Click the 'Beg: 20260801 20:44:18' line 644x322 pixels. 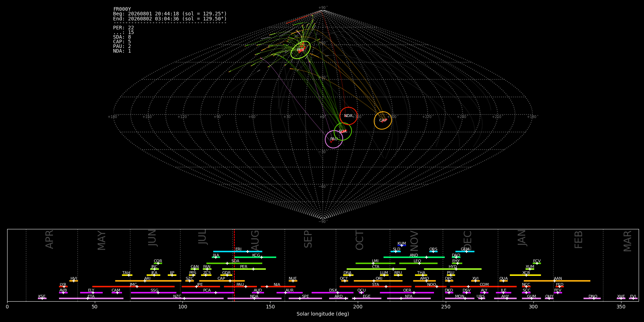[x=170, y=14]
